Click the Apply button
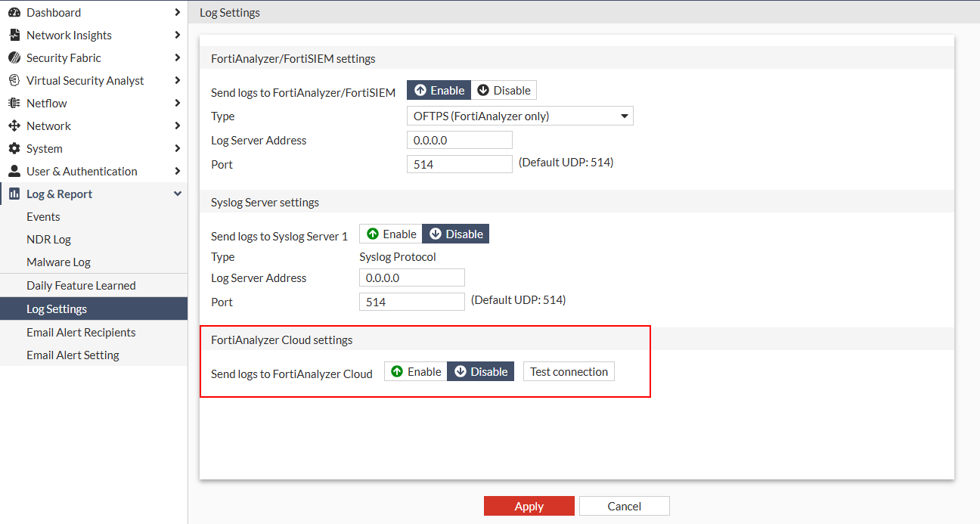Viewport: 980px width, 524px height. point(529,506)
